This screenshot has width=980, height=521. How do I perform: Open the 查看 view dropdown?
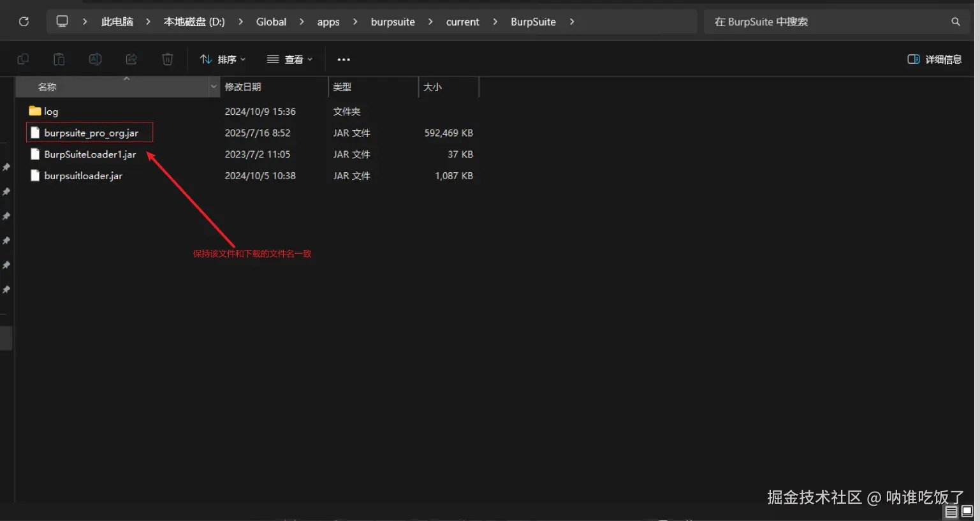(x=290, y=59)
